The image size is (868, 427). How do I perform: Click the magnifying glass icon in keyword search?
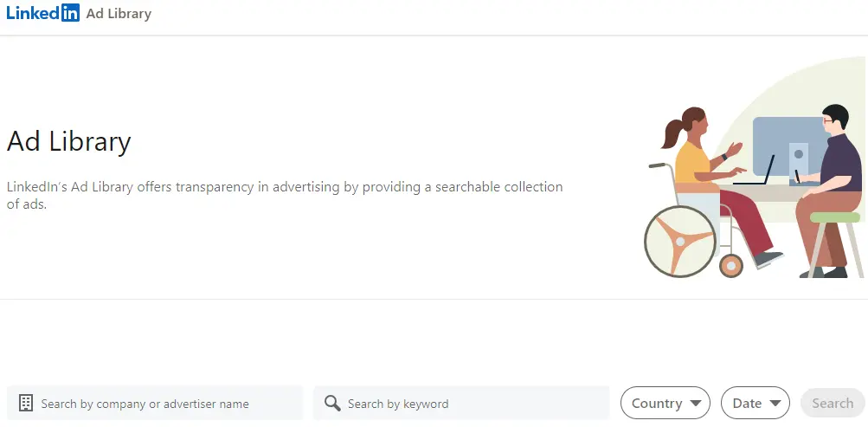pyautogui.click(x=332, y=403)
